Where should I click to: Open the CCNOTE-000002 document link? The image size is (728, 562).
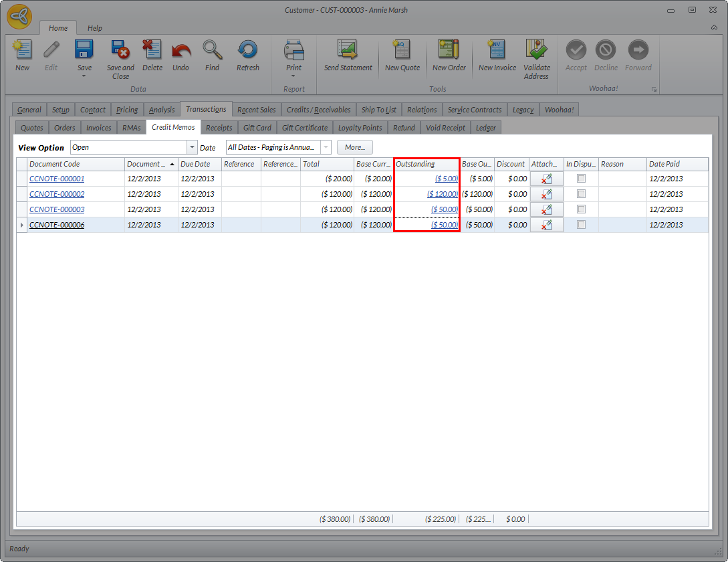[57, 194]
